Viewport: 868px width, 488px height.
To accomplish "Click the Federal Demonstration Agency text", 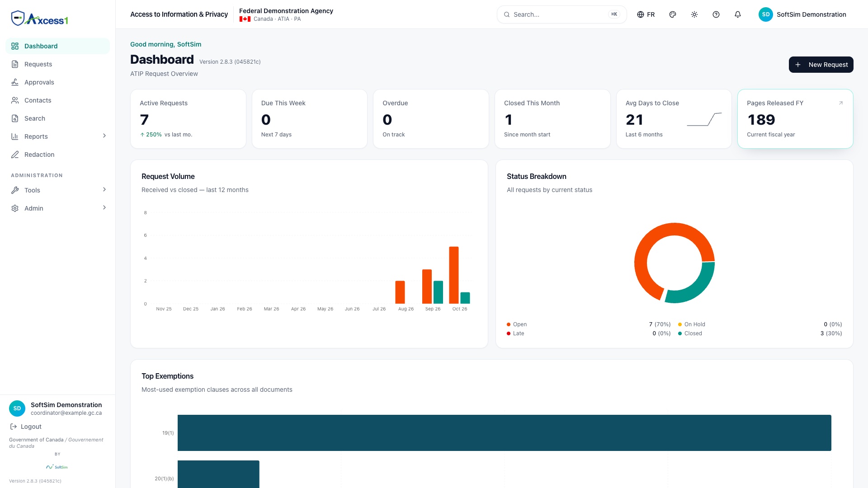I will (286, 11).
